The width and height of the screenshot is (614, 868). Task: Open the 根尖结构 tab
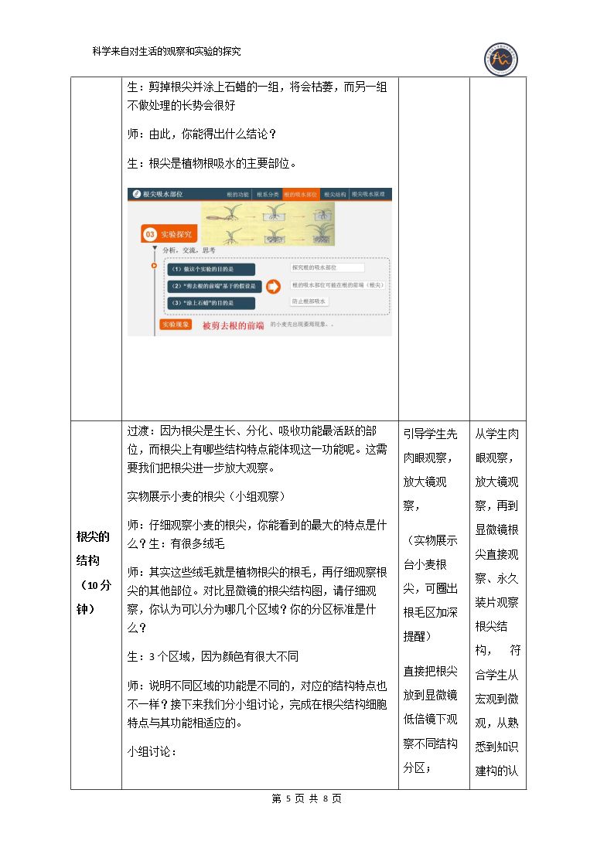(334, 194)
